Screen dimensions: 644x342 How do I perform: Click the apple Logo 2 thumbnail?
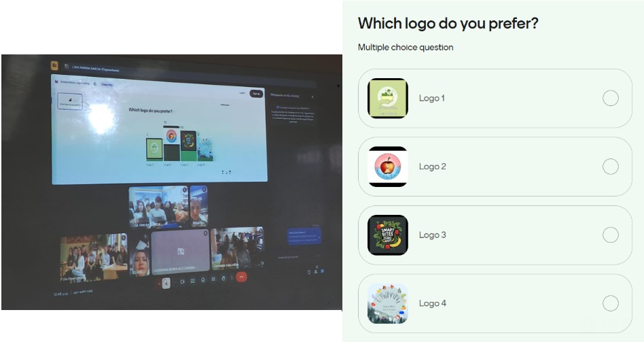388,167
